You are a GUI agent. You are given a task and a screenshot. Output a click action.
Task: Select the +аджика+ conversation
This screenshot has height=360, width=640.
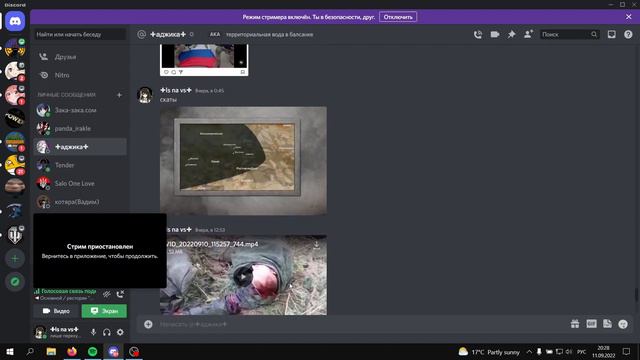click(x=80, y=147)
